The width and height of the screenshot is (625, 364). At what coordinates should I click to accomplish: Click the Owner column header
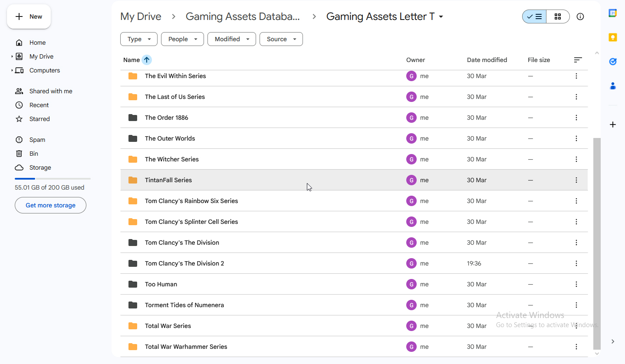click(x=415, y=60)
